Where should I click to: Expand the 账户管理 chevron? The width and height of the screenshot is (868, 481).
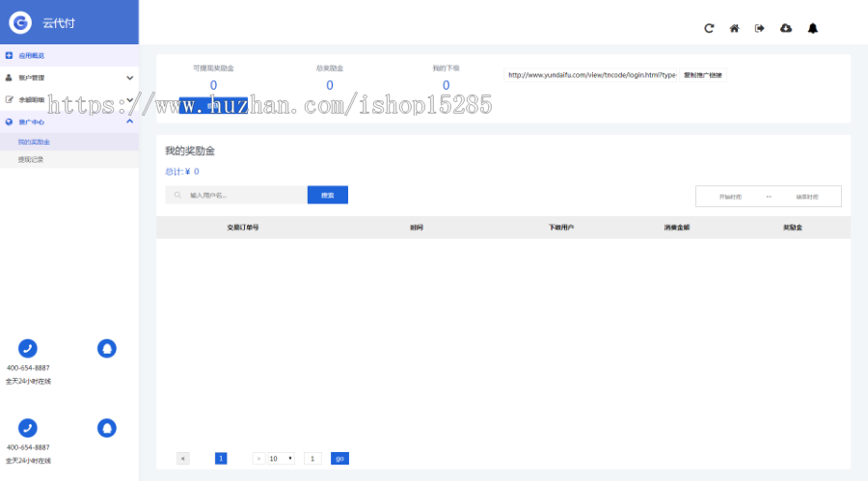(x=129, y=78)
